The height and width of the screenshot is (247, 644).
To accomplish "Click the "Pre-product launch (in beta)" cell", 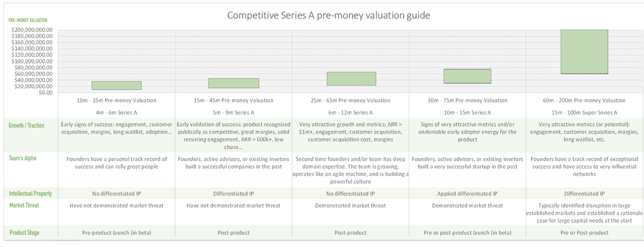I will click(116, 233).
